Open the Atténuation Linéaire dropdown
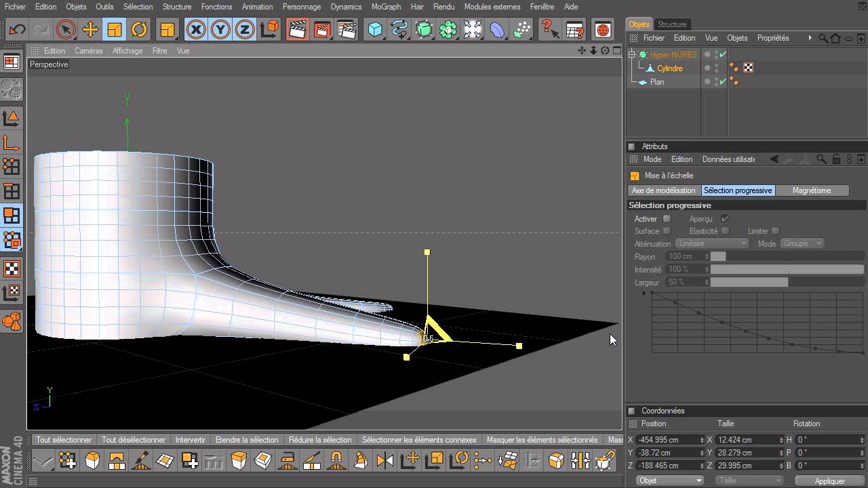The height and width of the screenshot is (488, 868). pyautogui.click(x=712, y=243)
